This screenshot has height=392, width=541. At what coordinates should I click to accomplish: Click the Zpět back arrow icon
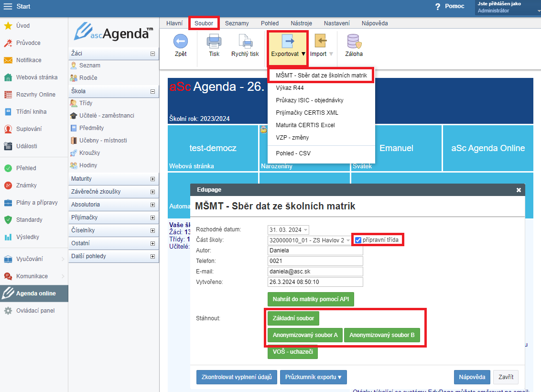tap(181, 41)
